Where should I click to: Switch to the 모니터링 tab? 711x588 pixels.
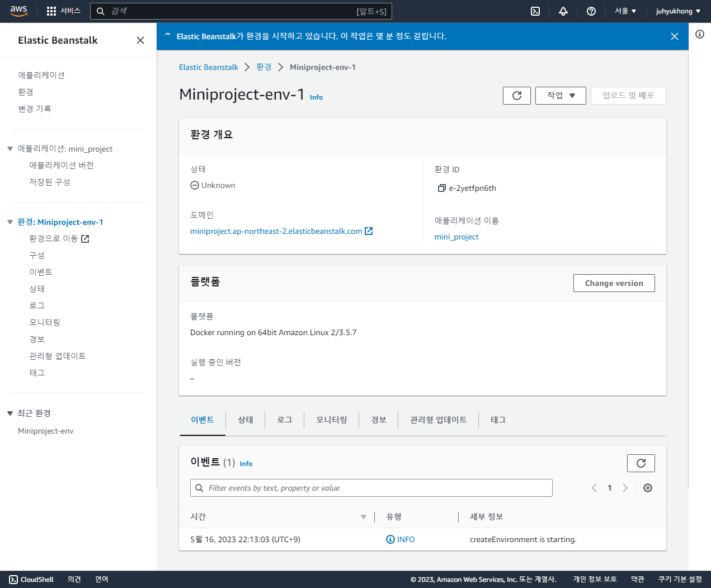click(x=332, y=420)
